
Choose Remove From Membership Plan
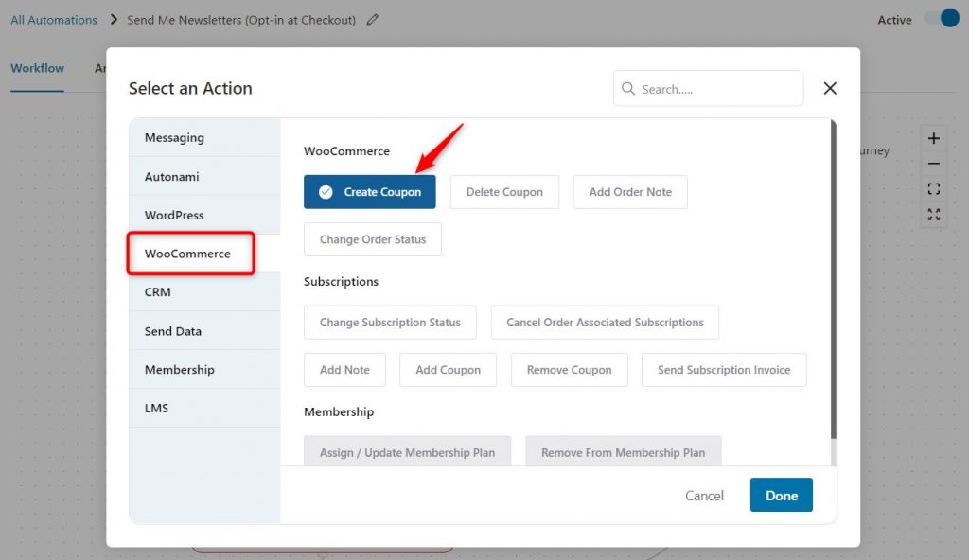pyautogui.click(x=623, y=451)
